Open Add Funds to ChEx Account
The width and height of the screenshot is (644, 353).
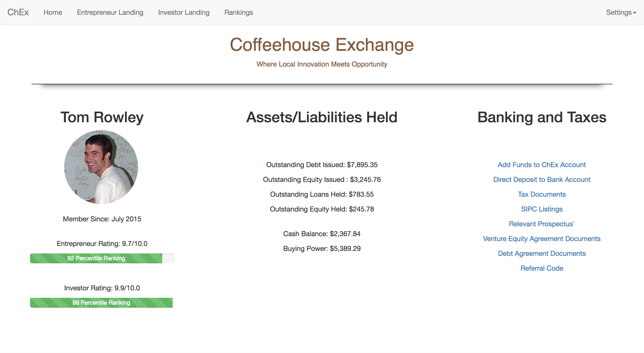click(x=541, y=165)
